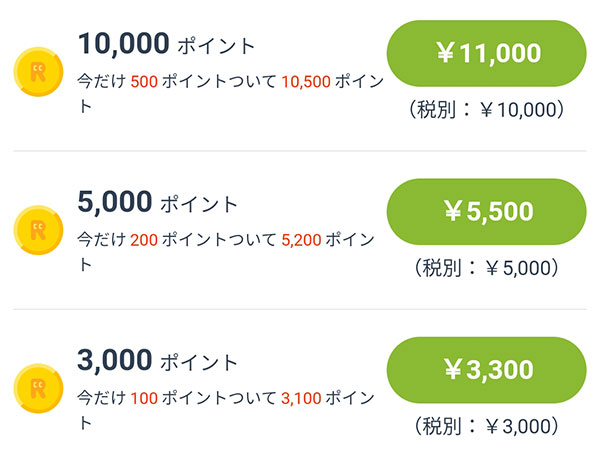Click the ¥3,300 purchase button
This screenshot has height=464, width=600.
486,370
